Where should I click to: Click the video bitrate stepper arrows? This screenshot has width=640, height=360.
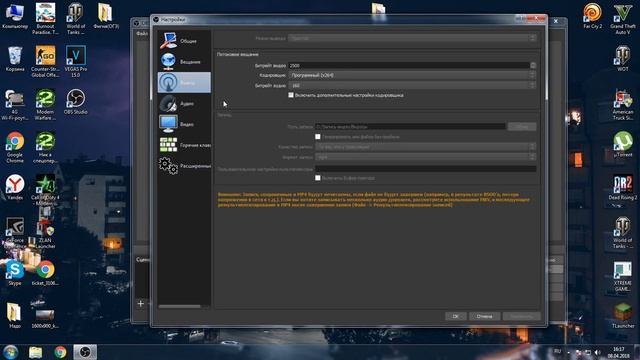pos(533,65)
